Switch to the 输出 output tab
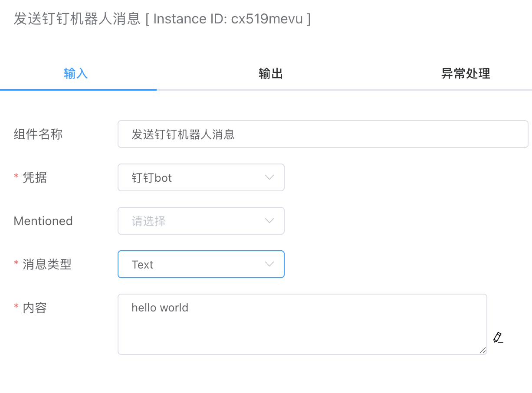This screenshot has width=532, height=393. click(x=270, y=74)
